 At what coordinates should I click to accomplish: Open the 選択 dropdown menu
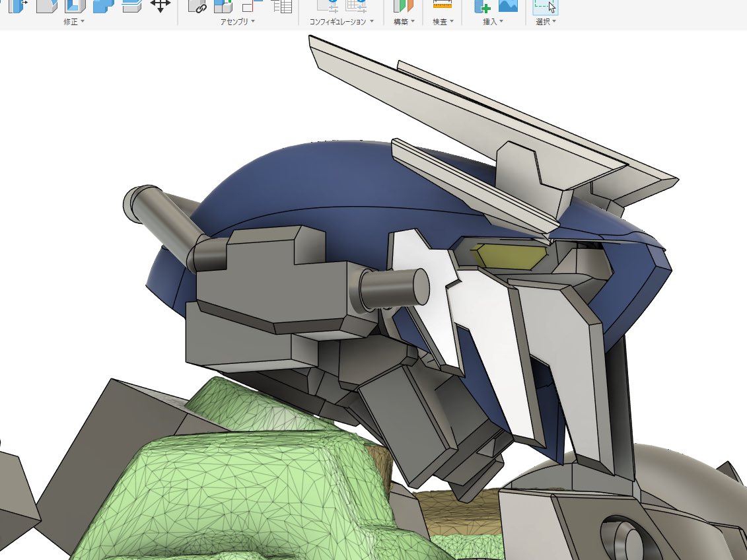pyautogui.click(x=546, y=21)
